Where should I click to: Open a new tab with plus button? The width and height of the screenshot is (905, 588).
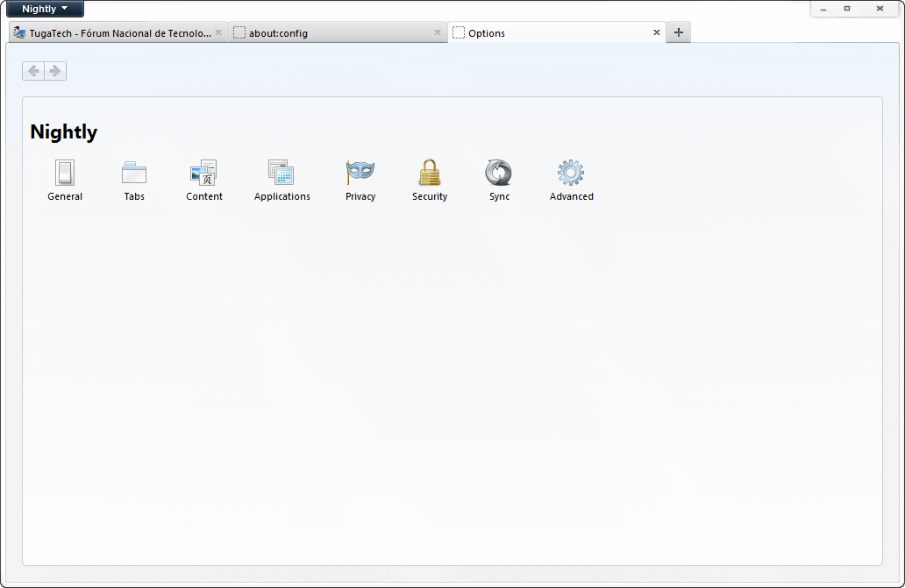click(x=678, y=32)
